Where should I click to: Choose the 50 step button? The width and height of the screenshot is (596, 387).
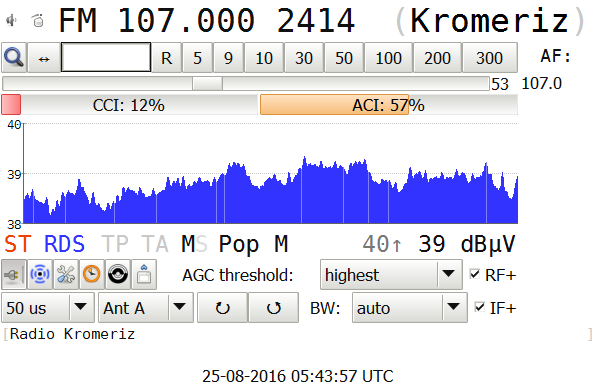344,58
